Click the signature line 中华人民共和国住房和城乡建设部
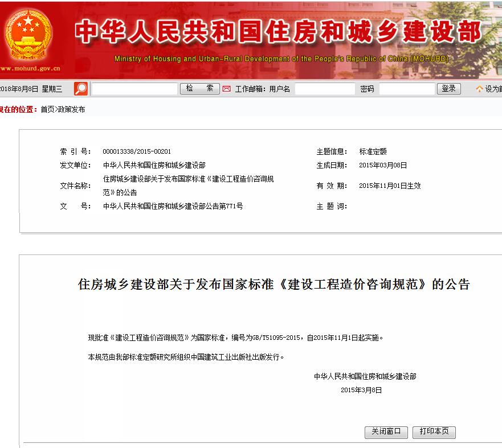 pyautogui.click(x=365, y=377)
